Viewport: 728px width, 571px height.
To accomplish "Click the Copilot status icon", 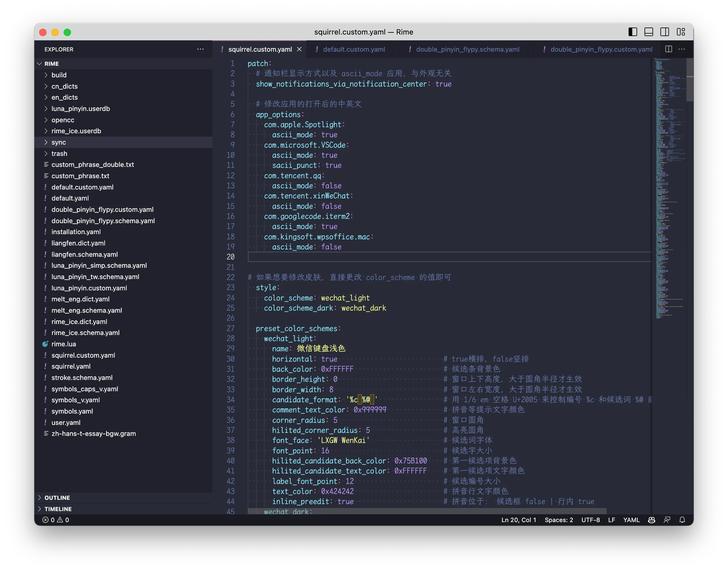I will [651, 520].
